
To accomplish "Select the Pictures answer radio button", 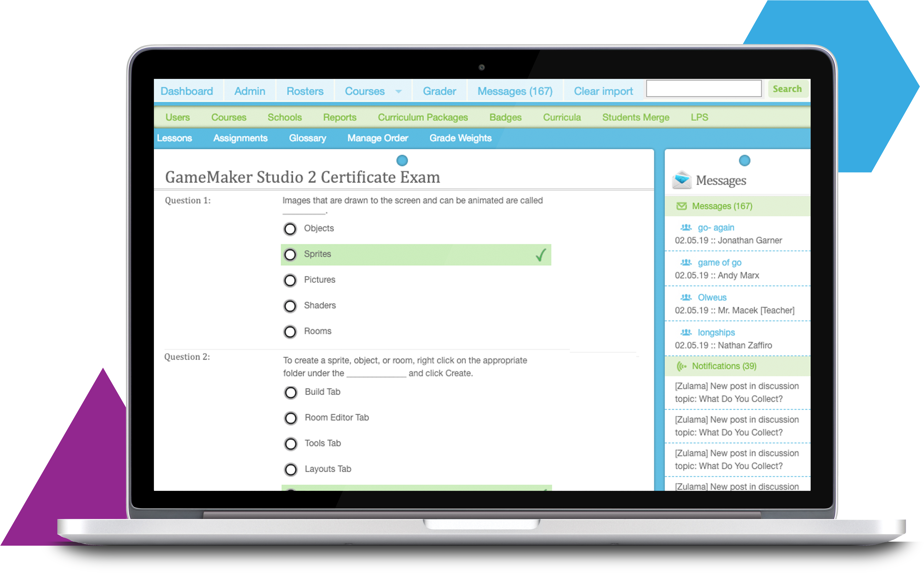I will 290,280.
